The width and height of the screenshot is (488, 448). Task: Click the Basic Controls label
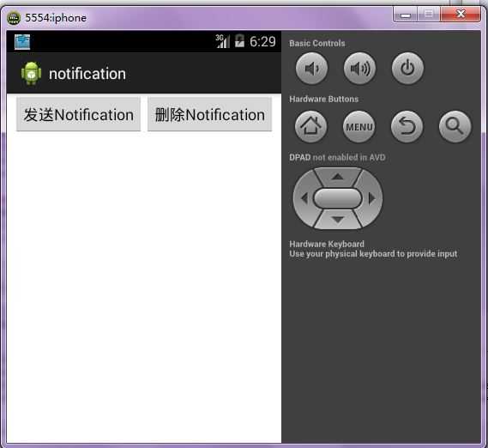click(x=317, y=43)
